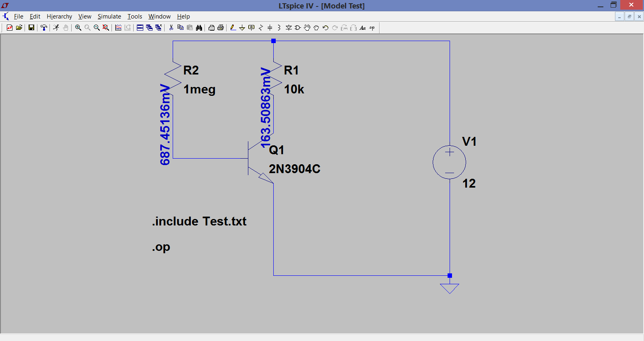Click the Print Setup icon
644x341 pixels.
point(211,28)
